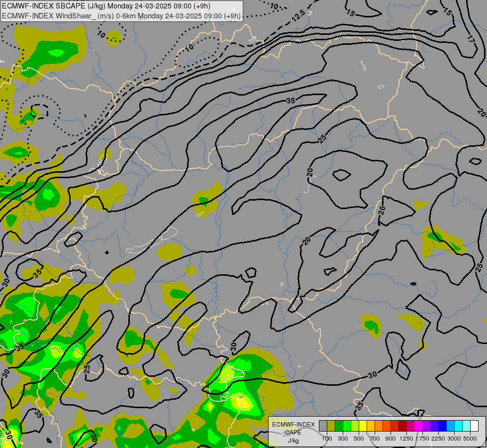This screenshot has height=448, width=487.
Task: Click the 100 legend value
Action: tap(327, 439)
